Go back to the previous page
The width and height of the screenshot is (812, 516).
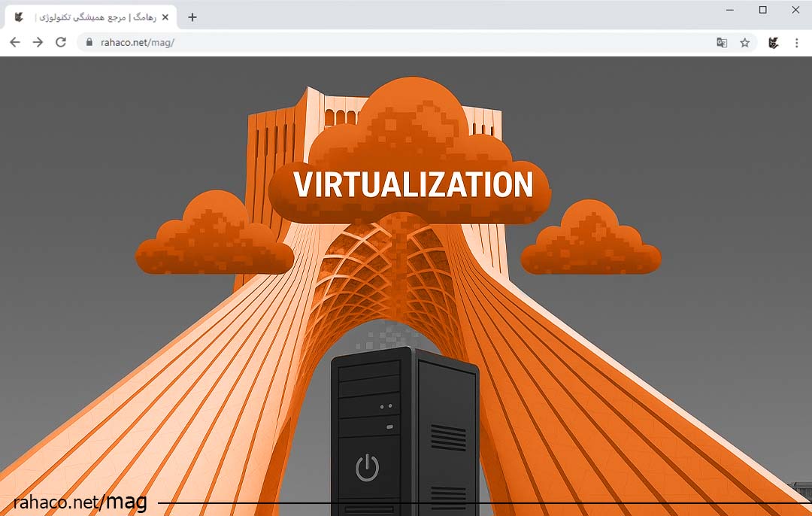point(15,42)
